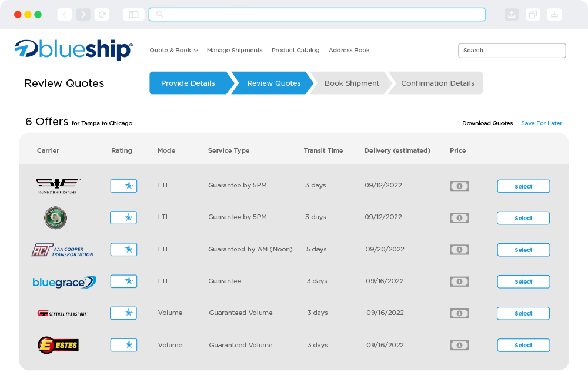This screenshot has height=389, width=588.
Task: Click the Save For Later link
Action: [542, 123]
